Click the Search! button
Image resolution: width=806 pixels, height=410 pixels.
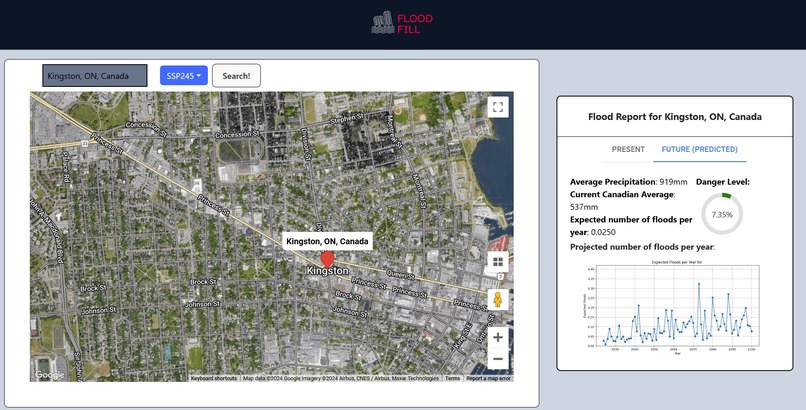coord(236,76)
